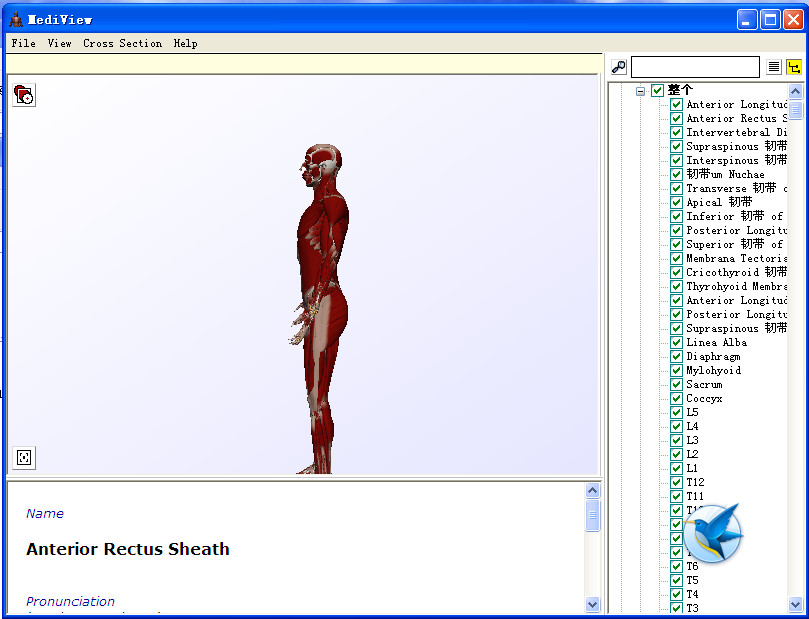Click info panel scroll down arrow
Screen dimensions: 809x619
pyautogui.click(x=592, y=604)
